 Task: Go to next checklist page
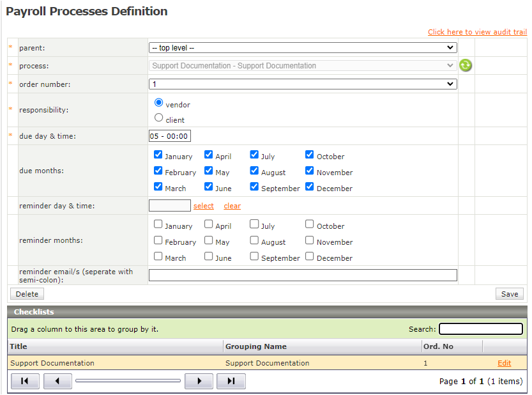(x=199, y=381)
